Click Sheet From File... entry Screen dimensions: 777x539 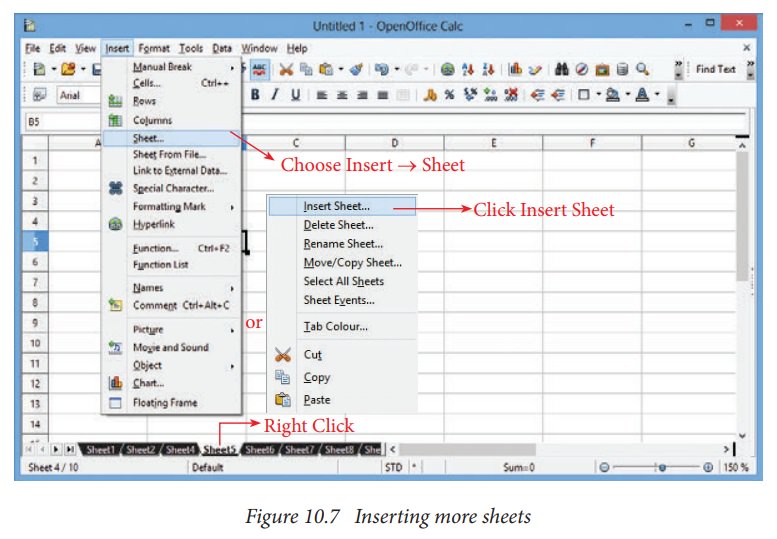point(171,155)
